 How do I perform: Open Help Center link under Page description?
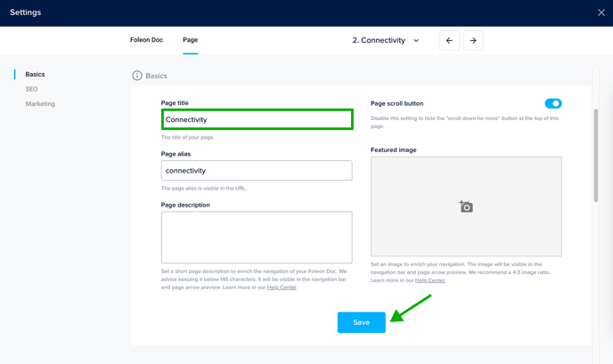coord(282,287)
